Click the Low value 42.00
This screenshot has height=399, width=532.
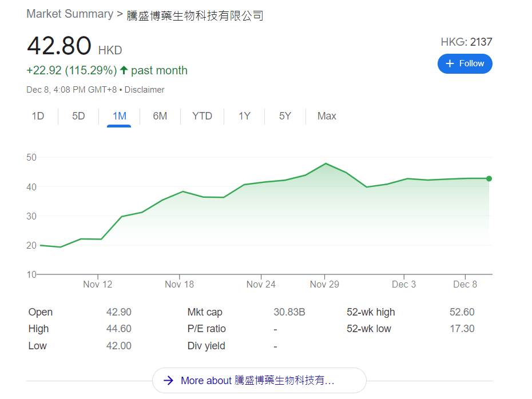click(119, 346)
